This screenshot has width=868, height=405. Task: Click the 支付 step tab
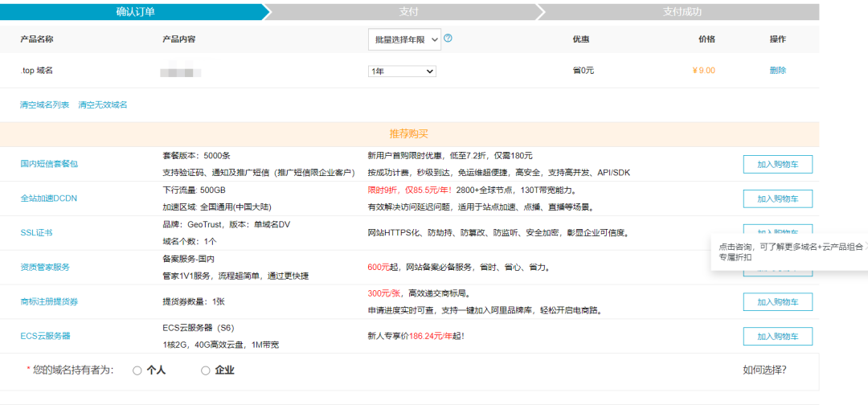click(408, 11)
